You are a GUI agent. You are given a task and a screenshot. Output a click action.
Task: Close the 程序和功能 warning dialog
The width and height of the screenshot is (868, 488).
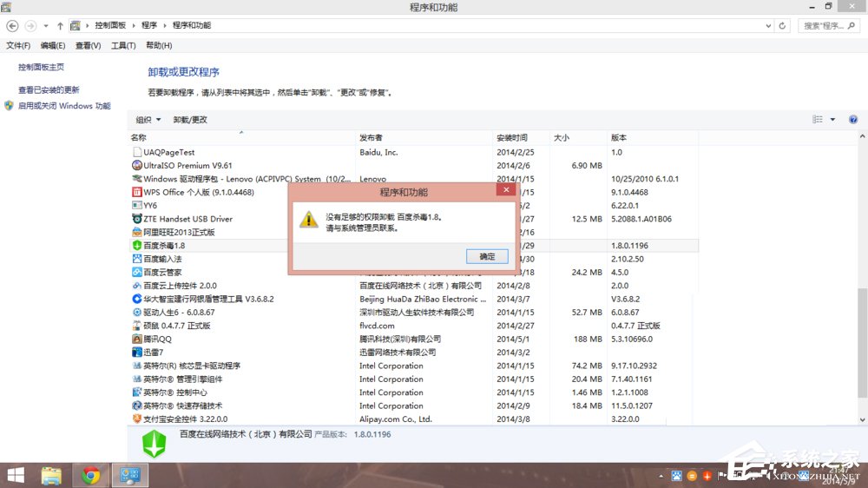(x=506, y=190)
